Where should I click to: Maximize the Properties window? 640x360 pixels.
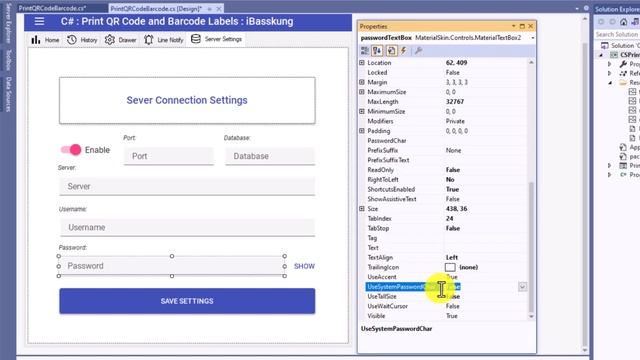(x=522, y=26)
